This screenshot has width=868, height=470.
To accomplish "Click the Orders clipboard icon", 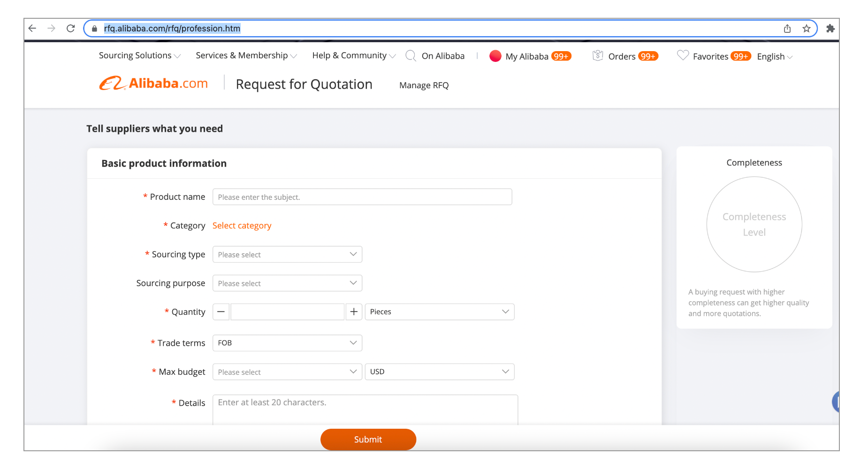I will pos(598,55).
